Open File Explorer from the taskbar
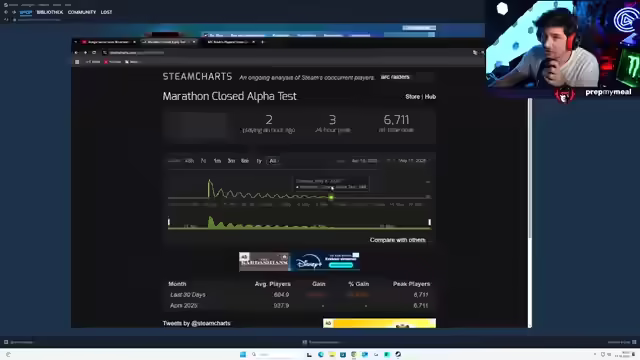Screen dimensions: 640x360 pos(332,354)
